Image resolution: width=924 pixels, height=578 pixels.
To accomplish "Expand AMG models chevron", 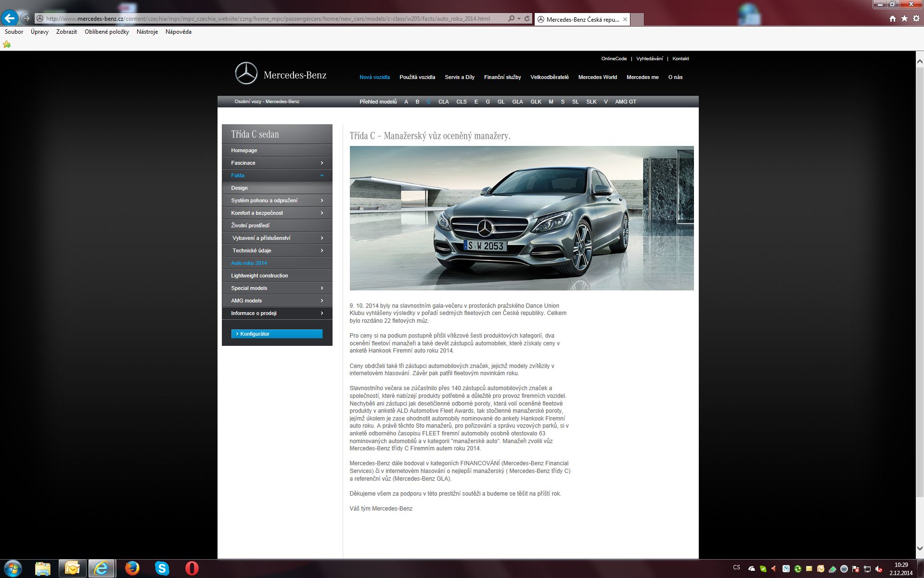I will pyautogui.click(x=322, y=301).
